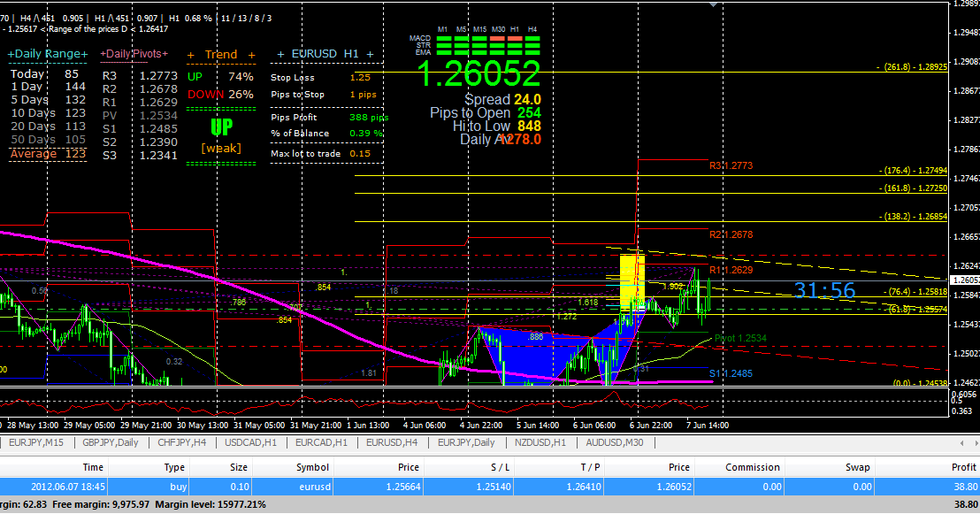This screenshot has height=514, width=980.
Task: Click the blue S1 1.2485 chart label
Action: point(731,374)
